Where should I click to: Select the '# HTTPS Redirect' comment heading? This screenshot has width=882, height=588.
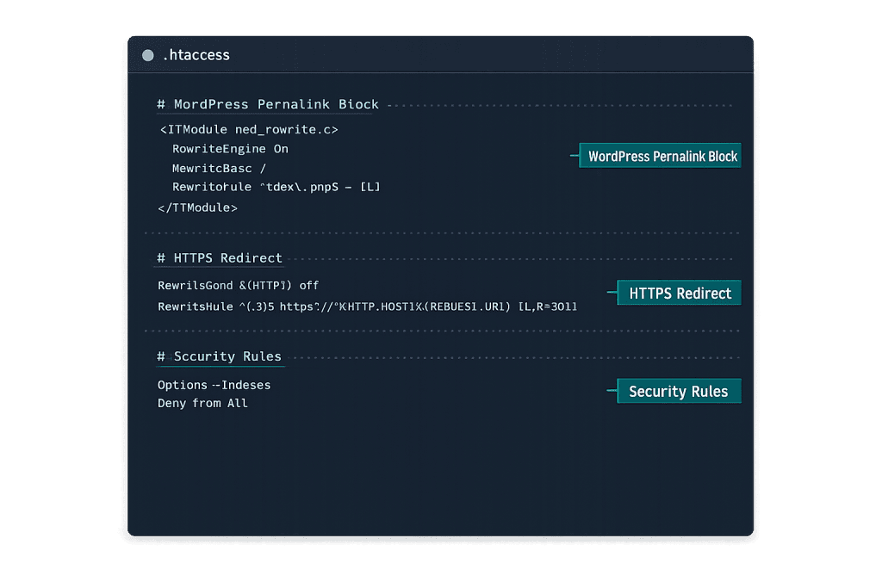(220, 258)
